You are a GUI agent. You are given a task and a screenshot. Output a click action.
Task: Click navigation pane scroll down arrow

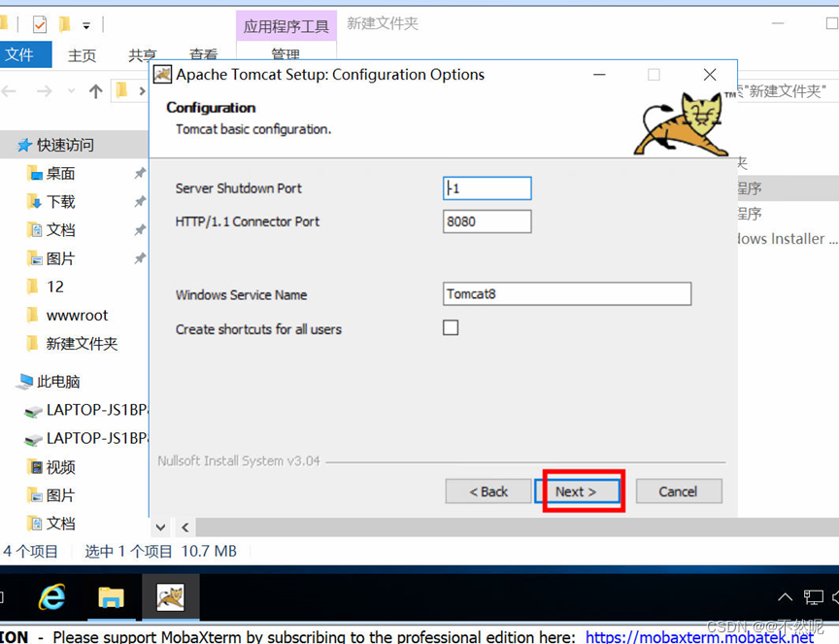click(160, 527)
